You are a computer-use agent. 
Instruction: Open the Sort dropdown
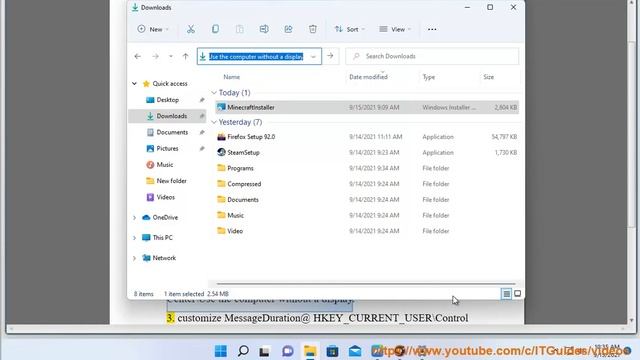(x=349, y=29)
